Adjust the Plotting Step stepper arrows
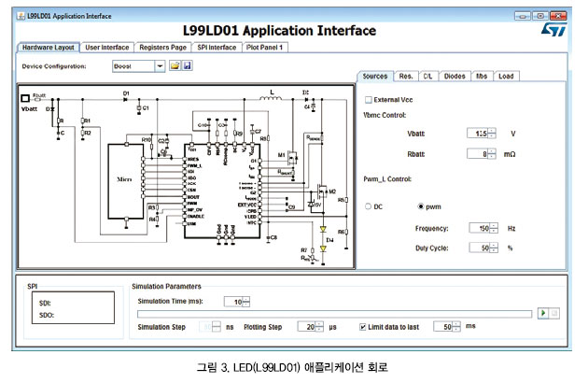This screenshot has width=588, height=383. click(319, 327)
